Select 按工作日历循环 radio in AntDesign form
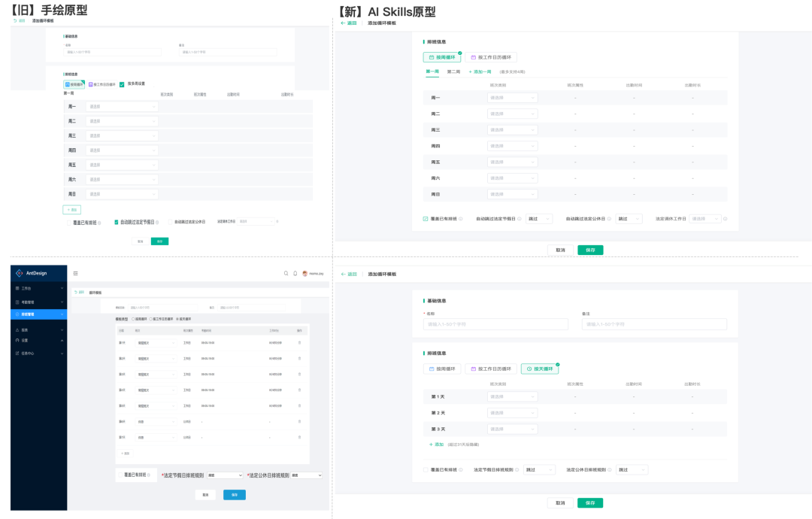Image resolution: width=812 pixels, height=519 pixels. click(150, 319)
